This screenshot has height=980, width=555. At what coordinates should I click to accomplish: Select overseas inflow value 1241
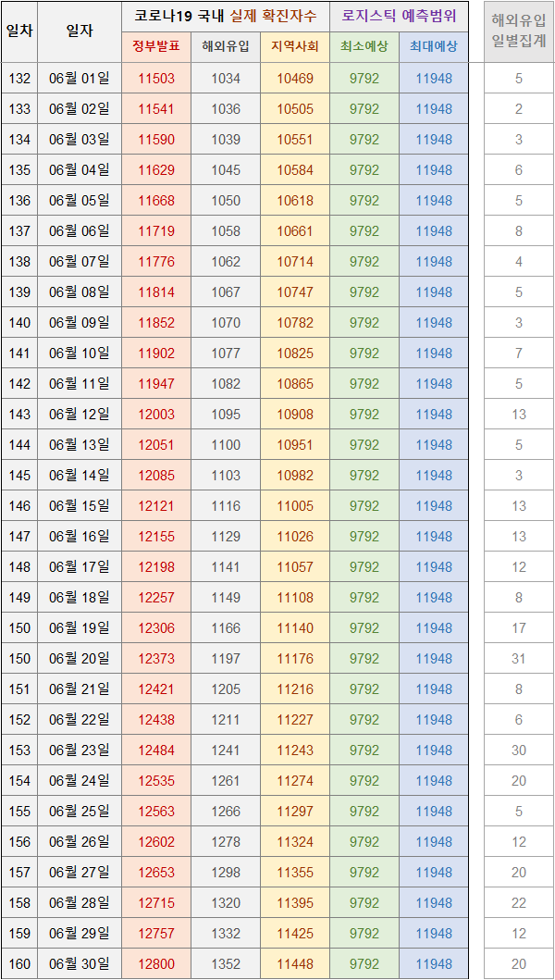tap(226, 750)
